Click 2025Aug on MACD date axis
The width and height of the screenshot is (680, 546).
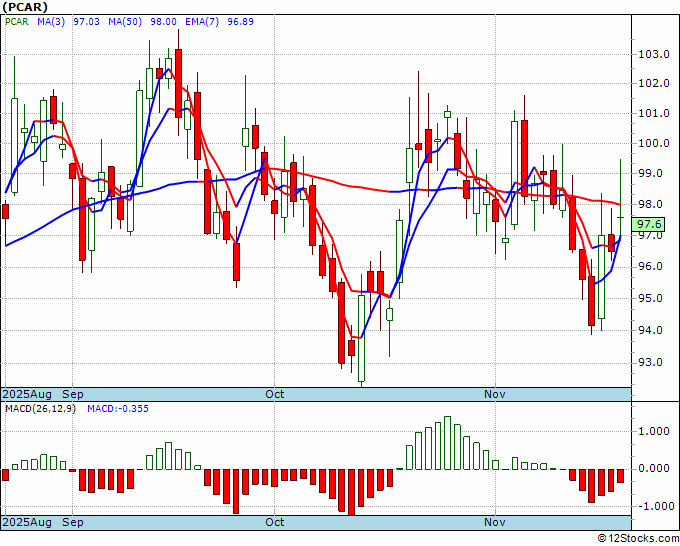pos(27,522)
